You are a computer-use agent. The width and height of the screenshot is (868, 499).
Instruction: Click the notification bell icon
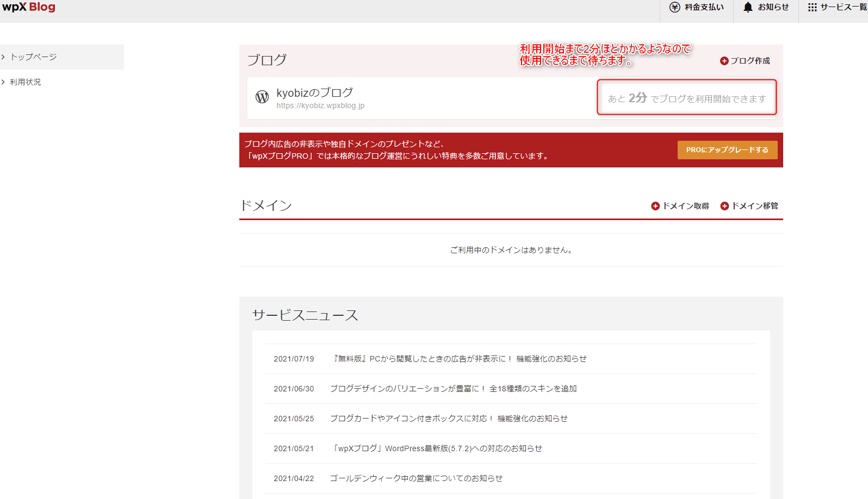point(748,7)
